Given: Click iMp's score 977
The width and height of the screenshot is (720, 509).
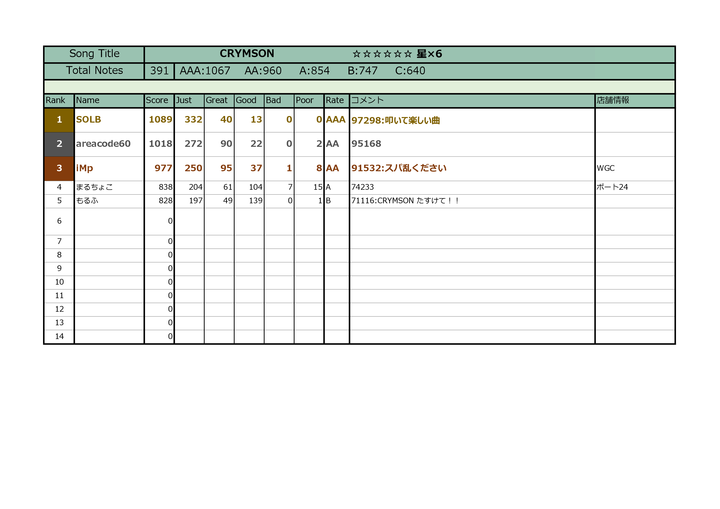Looking at the screenshot, I should click(x=163, y=168).
